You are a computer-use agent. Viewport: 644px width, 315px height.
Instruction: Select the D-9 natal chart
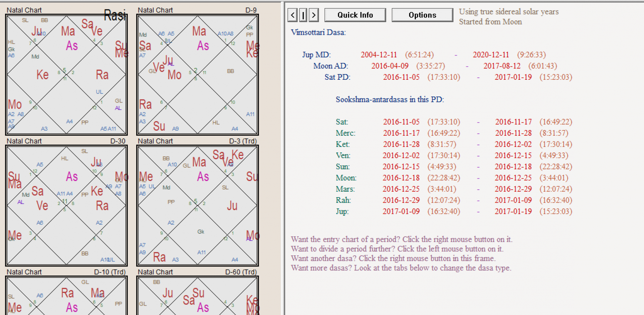[x=197, y=74]
